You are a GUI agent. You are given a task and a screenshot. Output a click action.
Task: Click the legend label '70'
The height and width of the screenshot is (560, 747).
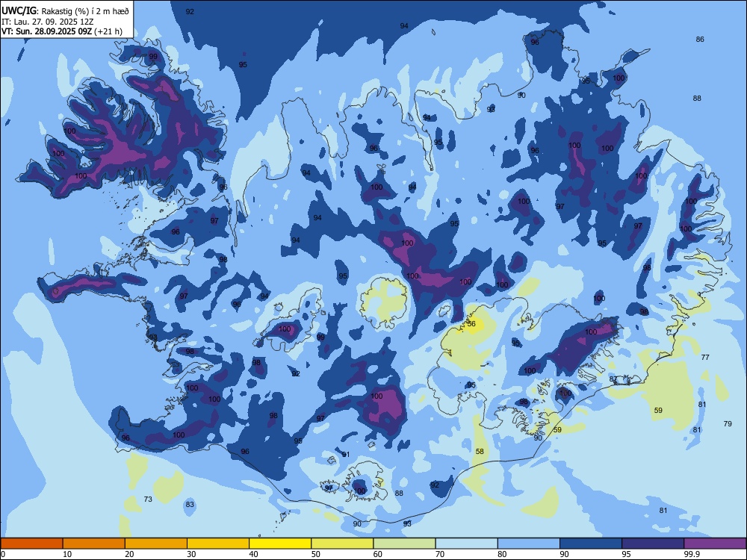pyautogui.click(x=440, y=554)
